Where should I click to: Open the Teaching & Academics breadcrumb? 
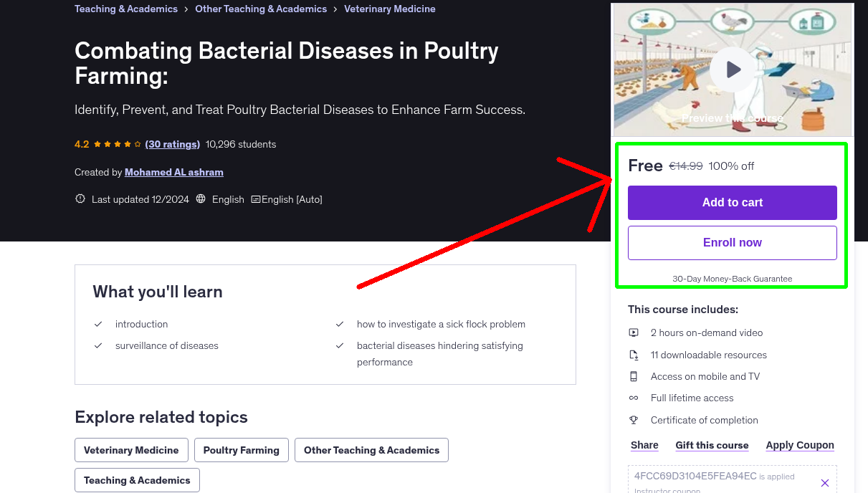coord(125,9)
